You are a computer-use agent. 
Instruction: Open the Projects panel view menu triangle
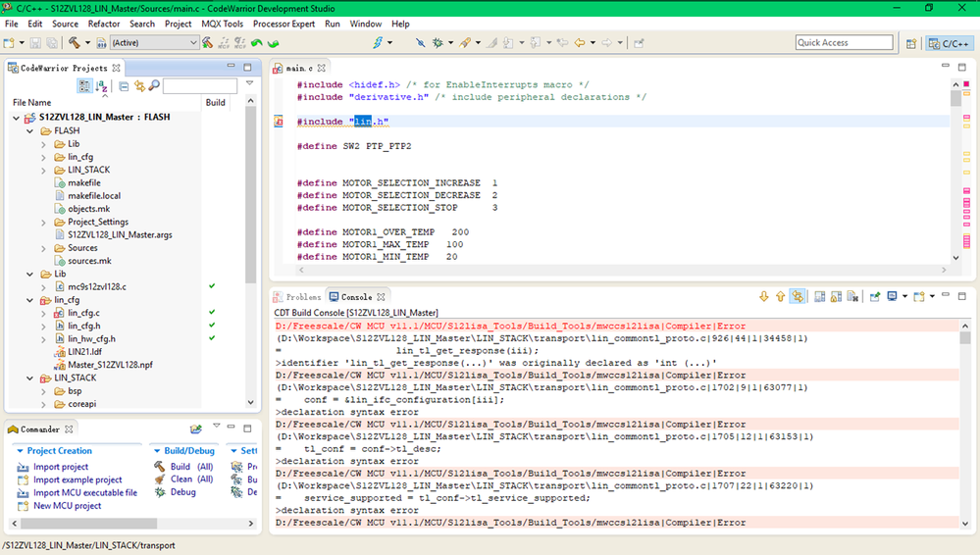[x=249, y=83]
